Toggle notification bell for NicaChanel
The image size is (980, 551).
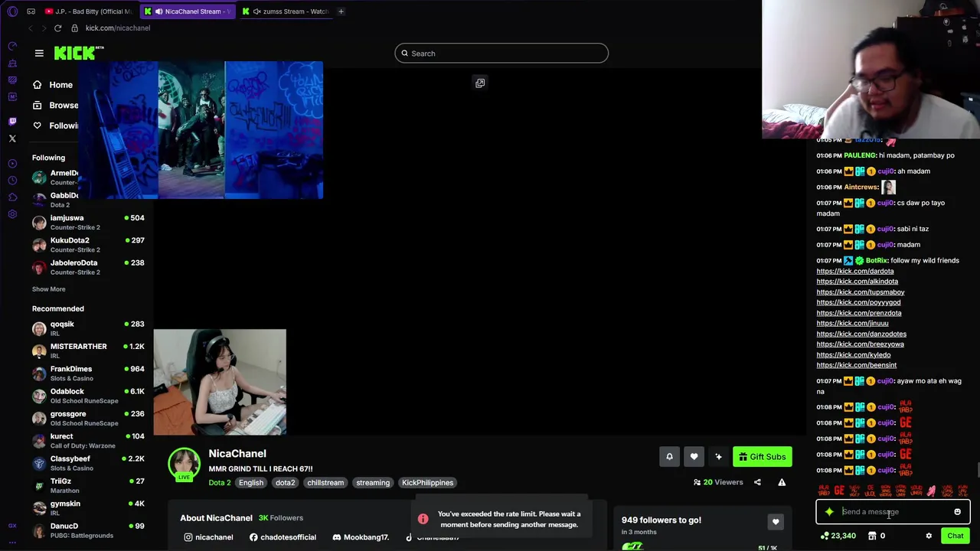669,457
